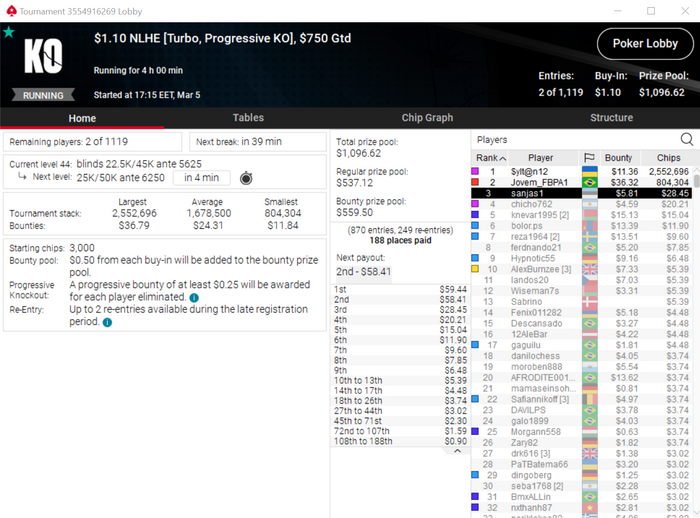Select player PaTBatema66

pos(582,464)
